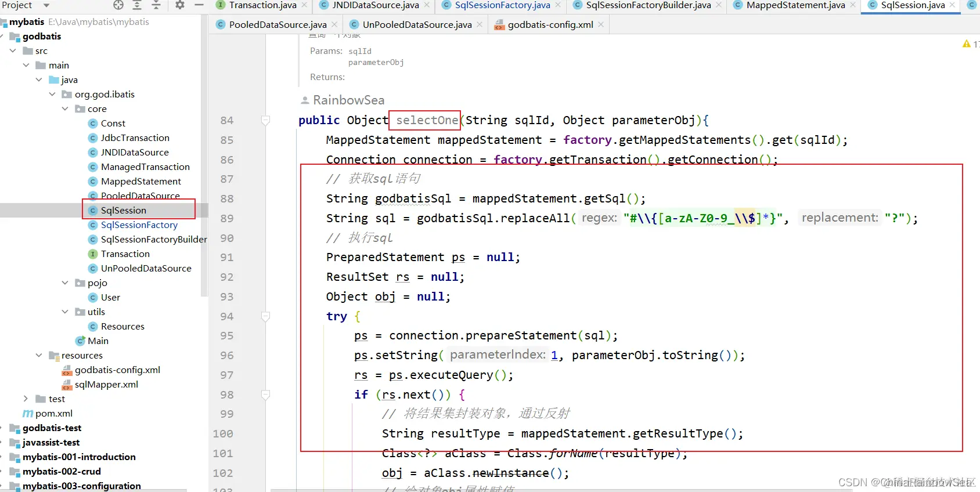Close the SqlSessionFactory.java tab
980x492 pixels.
(x=558, y=5)
